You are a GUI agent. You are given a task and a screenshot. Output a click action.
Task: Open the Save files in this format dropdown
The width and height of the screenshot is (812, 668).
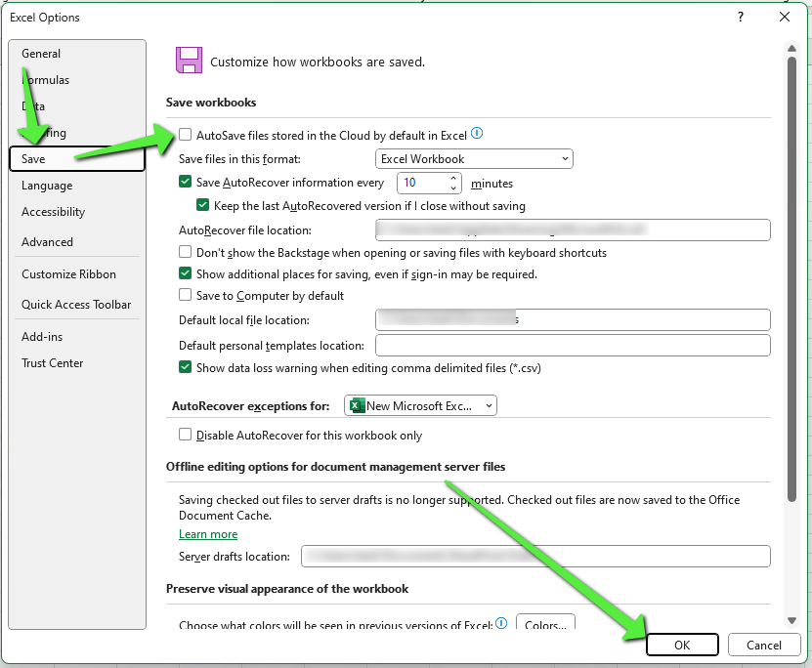pos(474,159)
